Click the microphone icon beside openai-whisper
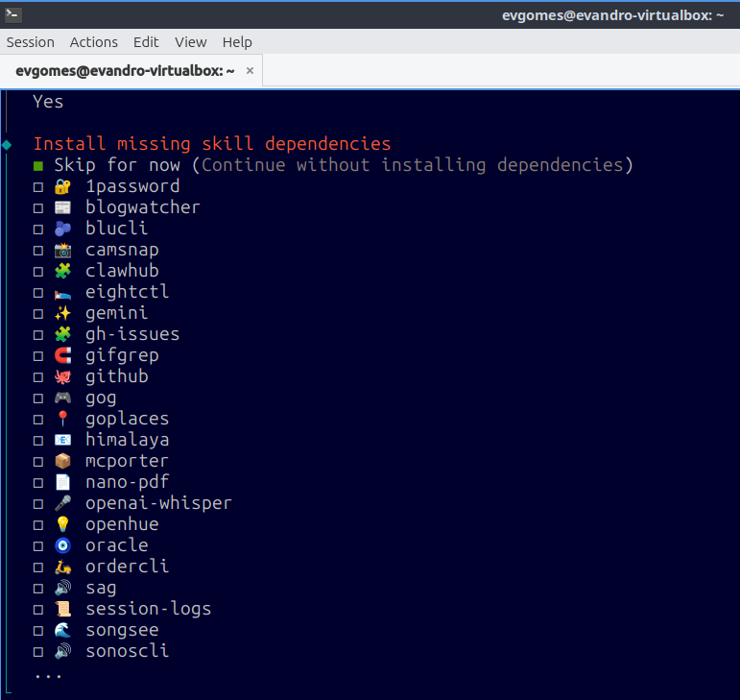 [x=62, y=503]
